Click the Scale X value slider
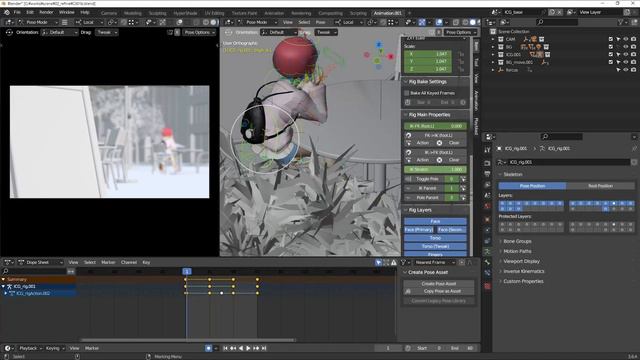The image size is (640, 360). click(x=428, y=54)
